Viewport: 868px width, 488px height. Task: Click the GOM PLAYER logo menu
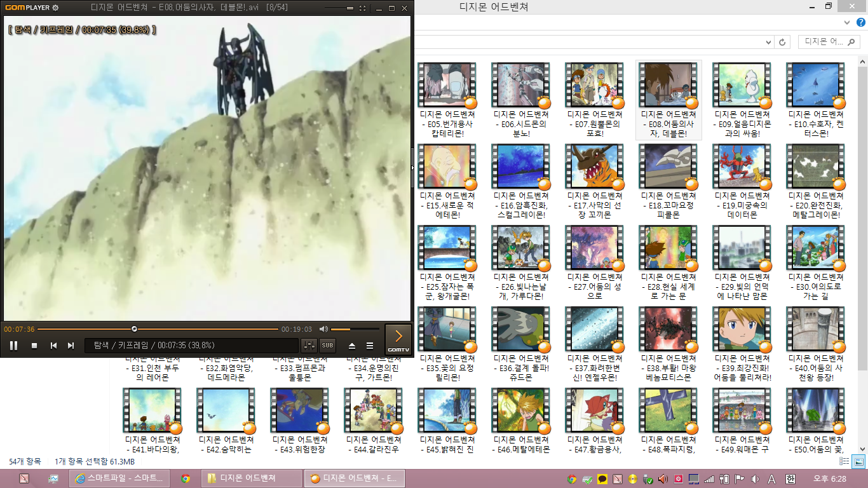pos(27,8)
